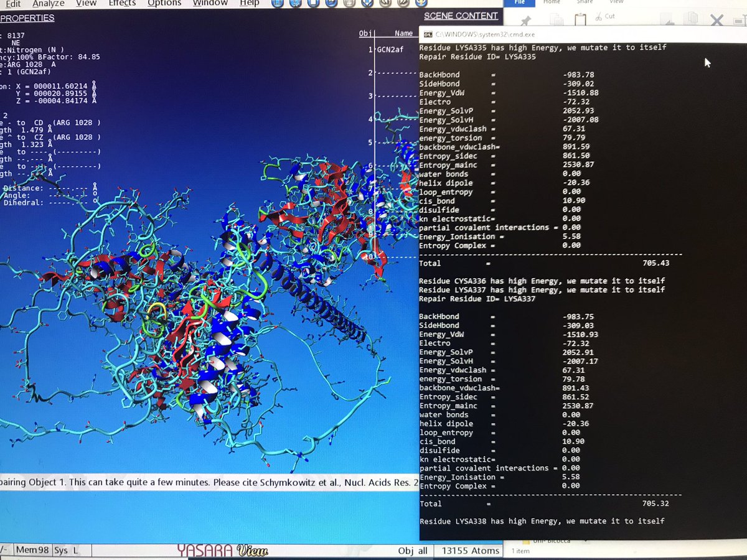Viewport: 747px width, 560px height.
Task: Click the Rename icon in Explorer ribbon
Action: tap(741, 21)
